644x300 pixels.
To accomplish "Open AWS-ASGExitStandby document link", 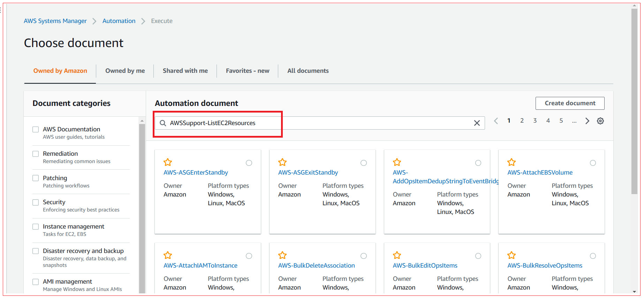I will point(308,172).
